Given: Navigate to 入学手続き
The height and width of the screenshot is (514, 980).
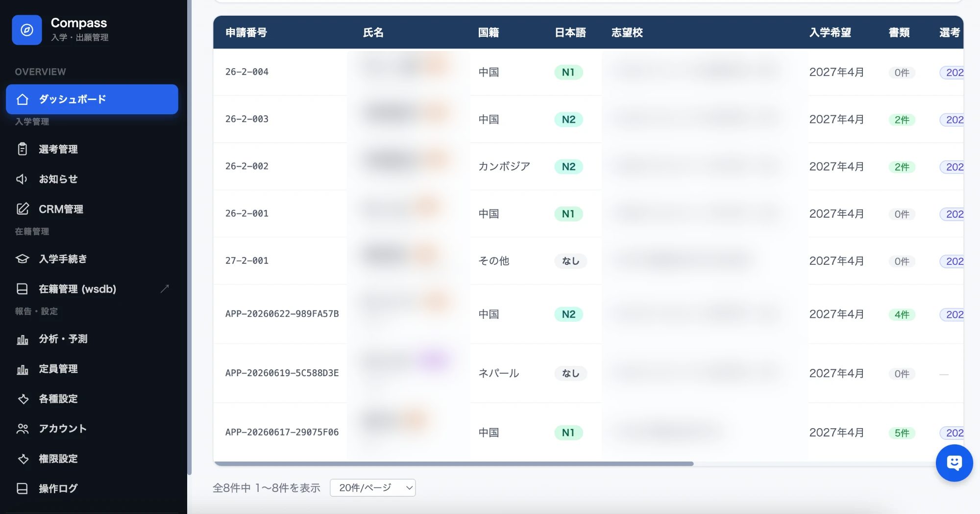Looking at the screenshot, I should (92, 259).
